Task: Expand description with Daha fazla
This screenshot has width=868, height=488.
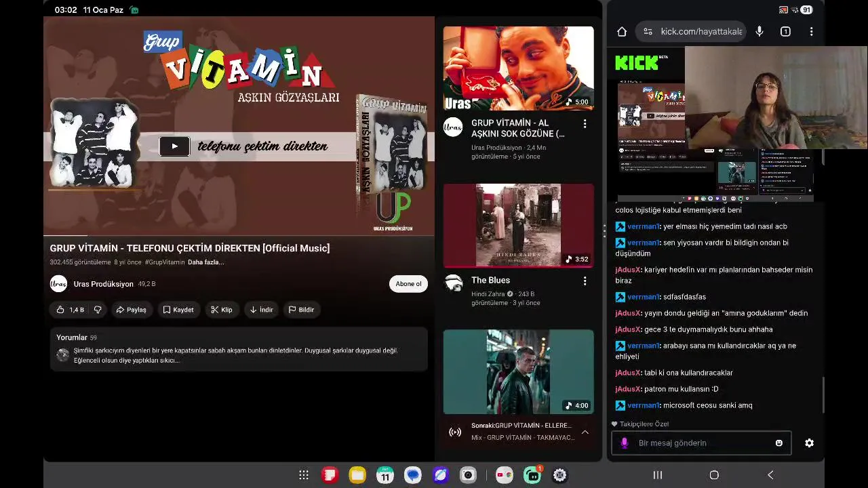Action: pos(205,262)
